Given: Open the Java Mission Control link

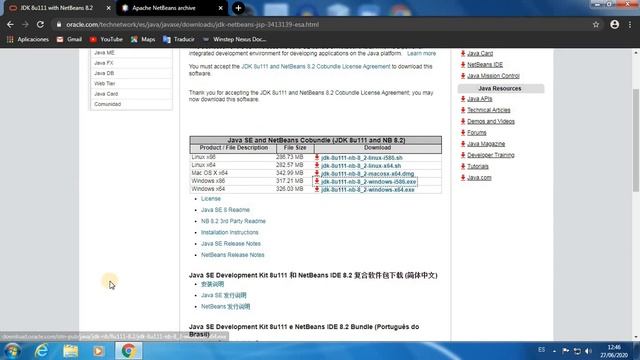Looking at the screenshot, I should click(493, 76).
